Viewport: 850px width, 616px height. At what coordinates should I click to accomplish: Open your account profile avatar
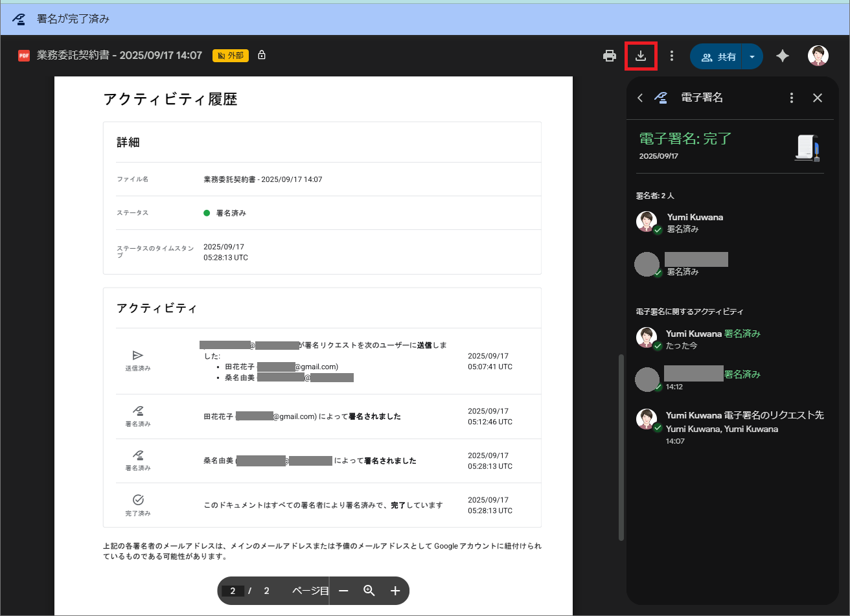pyautogui.click(x=818, y=56)
